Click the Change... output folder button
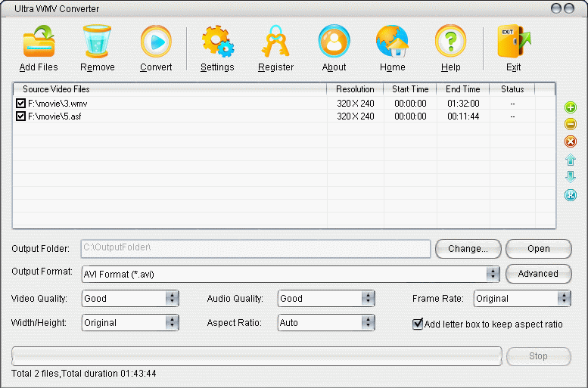The height and width of the screenshot is (388, 588). tap(468, 249)
